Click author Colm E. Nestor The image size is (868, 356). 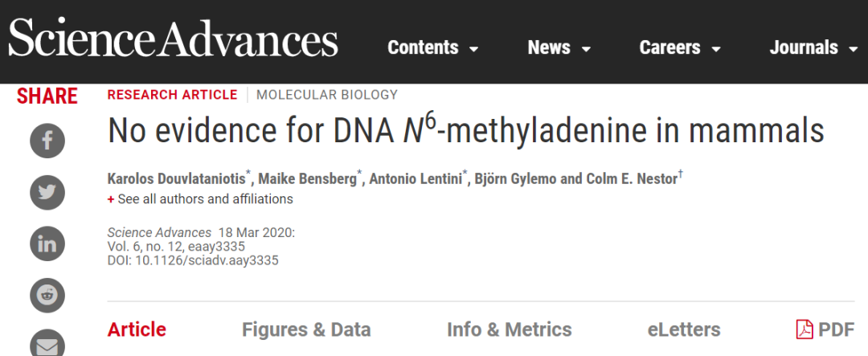633,178
